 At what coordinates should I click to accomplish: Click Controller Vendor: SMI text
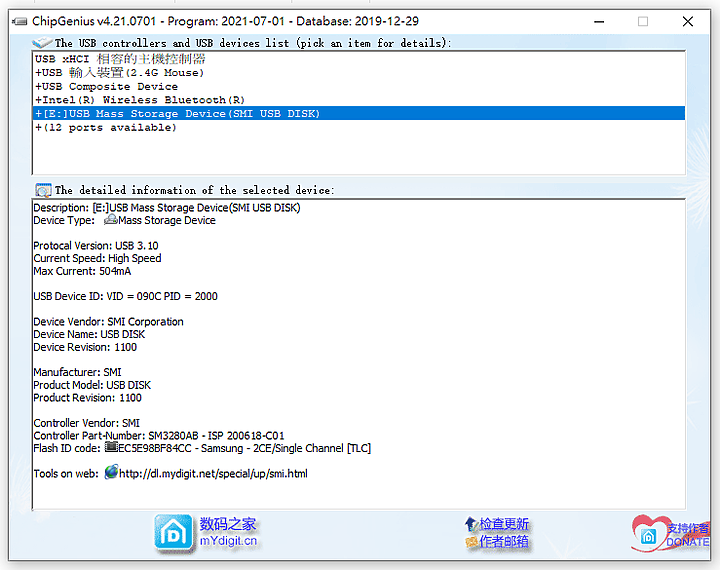[x=86, y=423]
